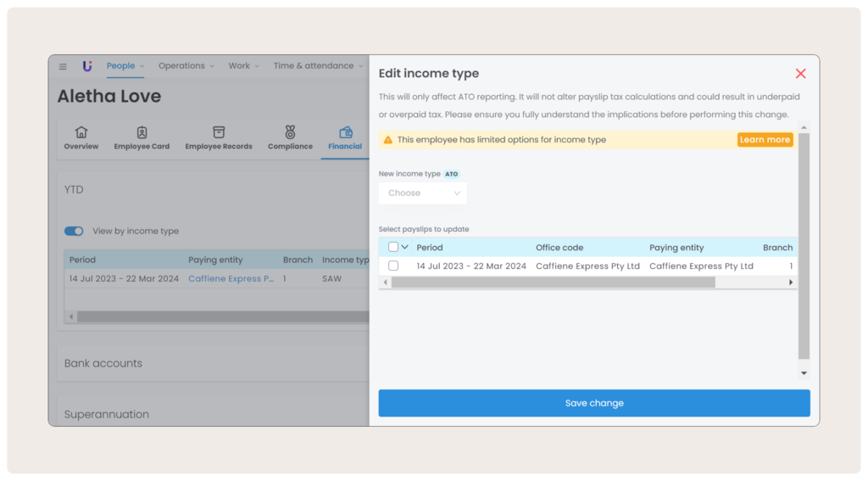
Task: Expand the People menu dropdown
Action: pyautogui.click(x=125, y=66)
